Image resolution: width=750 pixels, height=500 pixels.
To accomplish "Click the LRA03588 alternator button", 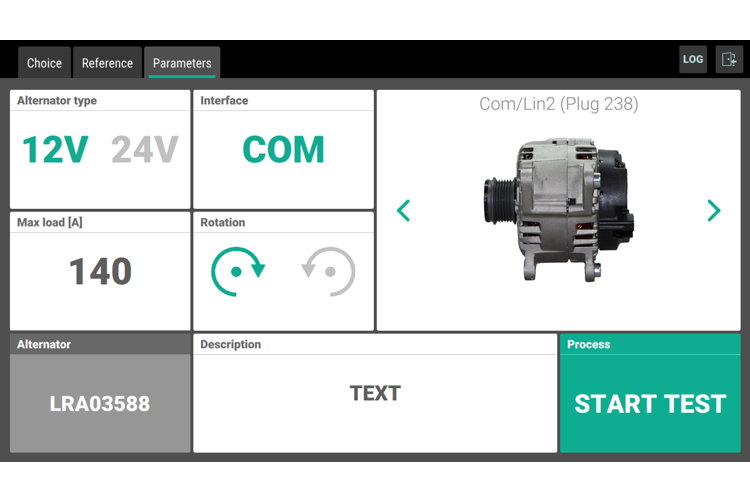I will pyautogui.click(x=100, y=404).
